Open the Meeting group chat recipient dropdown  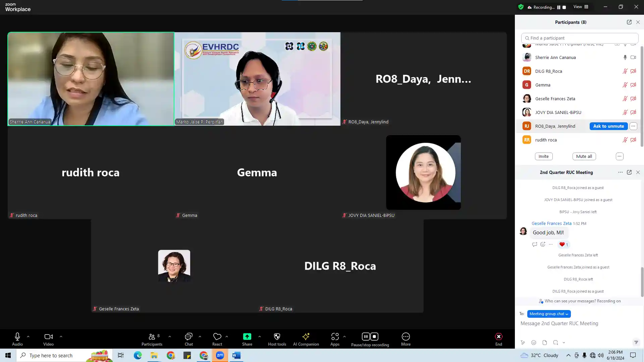tap(549, 314)
